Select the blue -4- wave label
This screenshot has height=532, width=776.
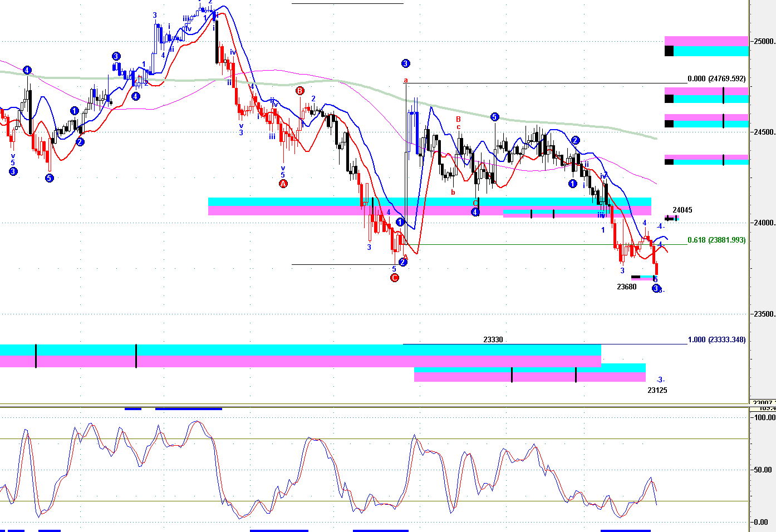660,226
